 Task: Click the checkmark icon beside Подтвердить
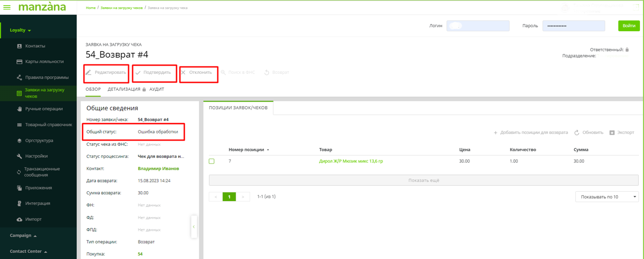point(138,73)
